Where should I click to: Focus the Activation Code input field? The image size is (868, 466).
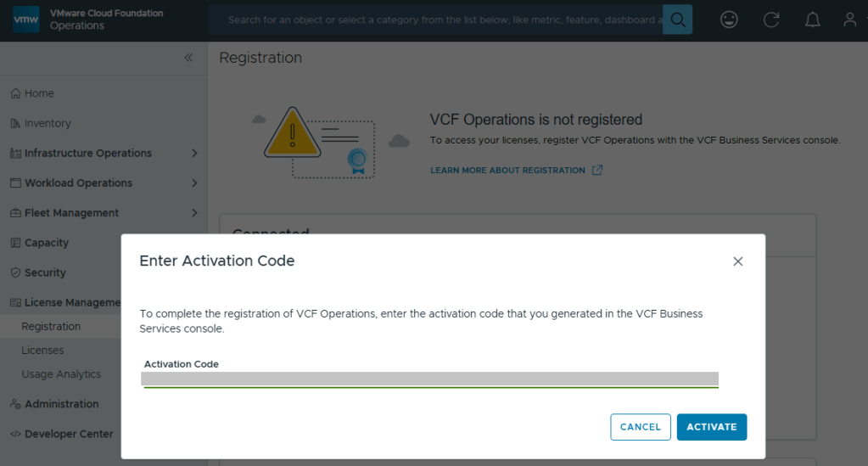[429, 379]
